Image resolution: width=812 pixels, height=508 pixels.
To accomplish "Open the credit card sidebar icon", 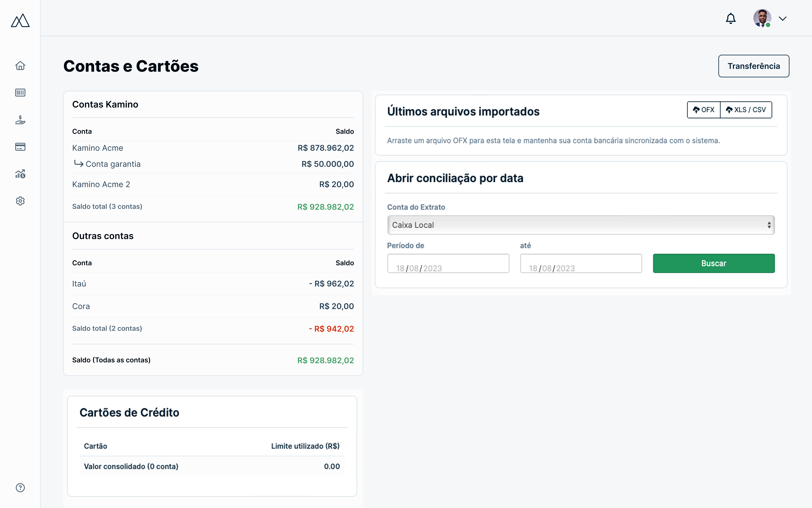I will 20,147.
